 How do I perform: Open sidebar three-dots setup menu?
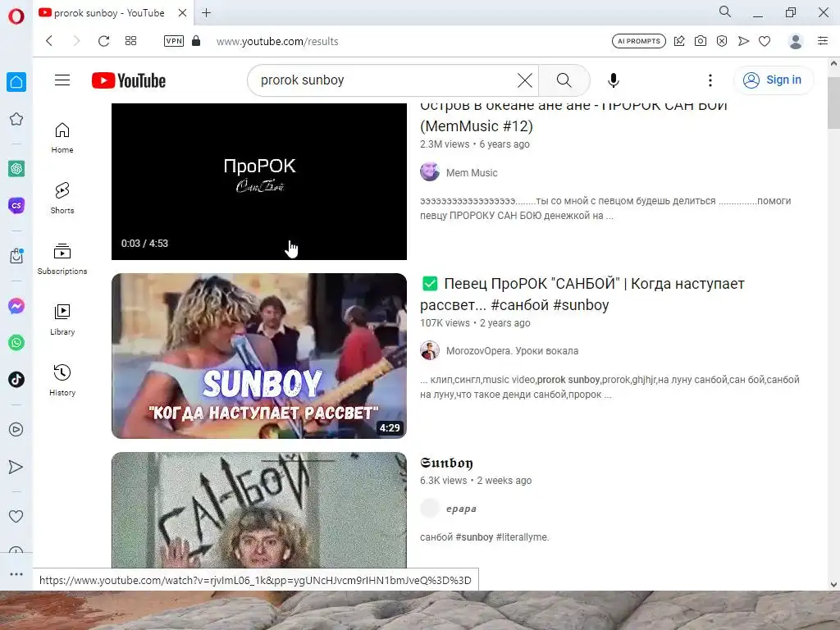click(x=16, y=573)
